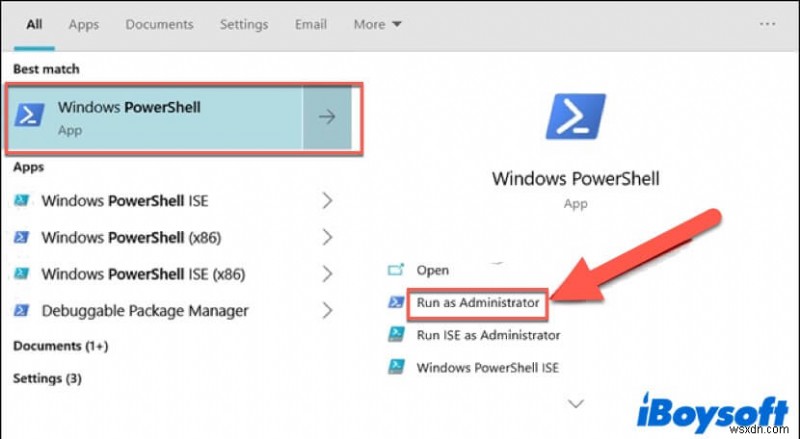Open the Settings search tab

(x=244, y=25)
